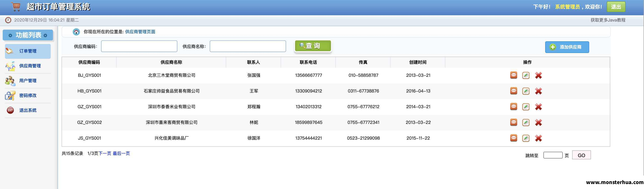Select 退出系统 menu item
Viewport: 644px width, 189px height.
pos(28,110)
